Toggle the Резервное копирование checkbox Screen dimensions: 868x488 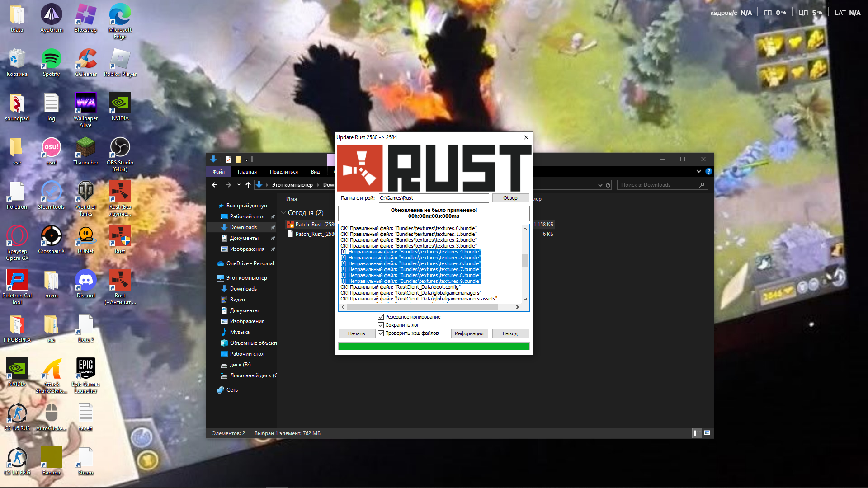(x=381, y=317)
